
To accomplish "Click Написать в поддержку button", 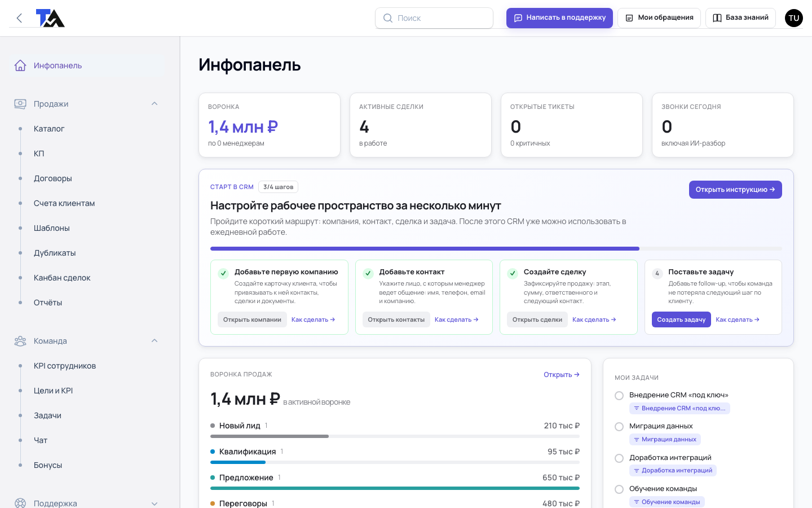I will pyautogui.click(x=559, y=18).
